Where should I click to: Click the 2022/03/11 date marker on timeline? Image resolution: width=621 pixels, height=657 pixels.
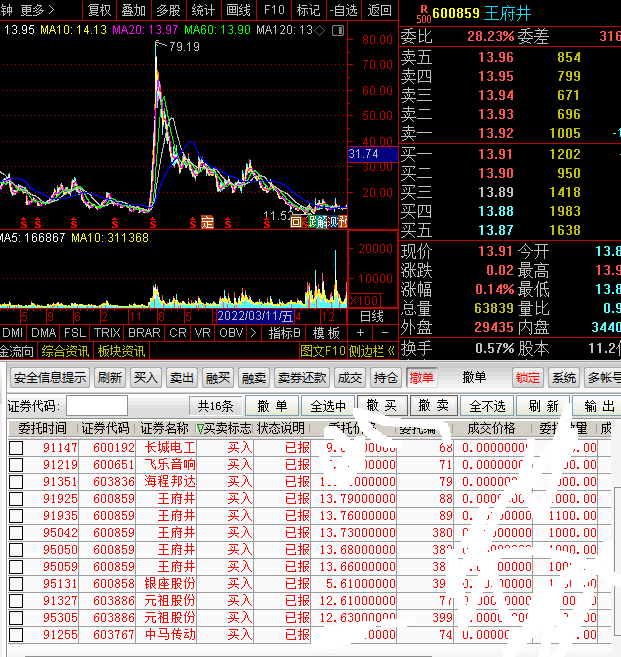pyautogui.click(x=255, y=316)
